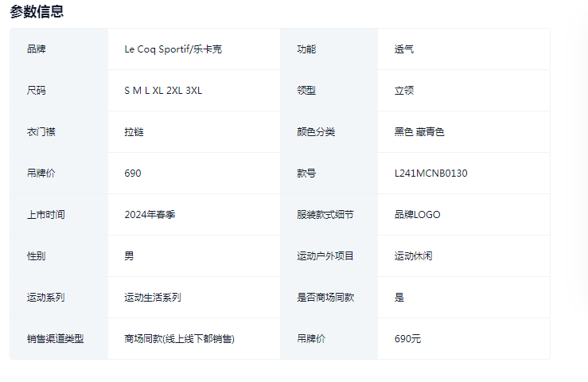Click the 2024年春季 launch time value
Screen dimensions: 588x382
pos(150,215)
